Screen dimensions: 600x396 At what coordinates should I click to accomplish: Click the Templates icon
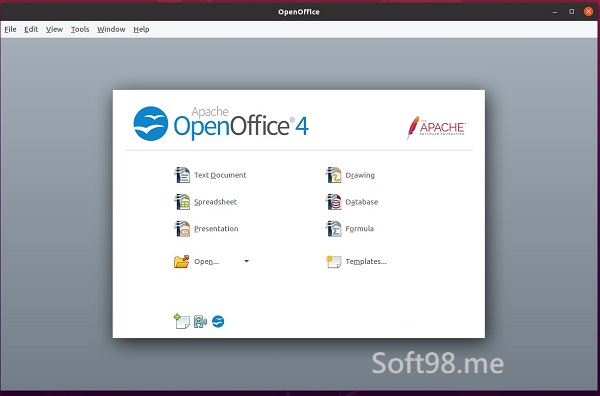pos(334,262)
